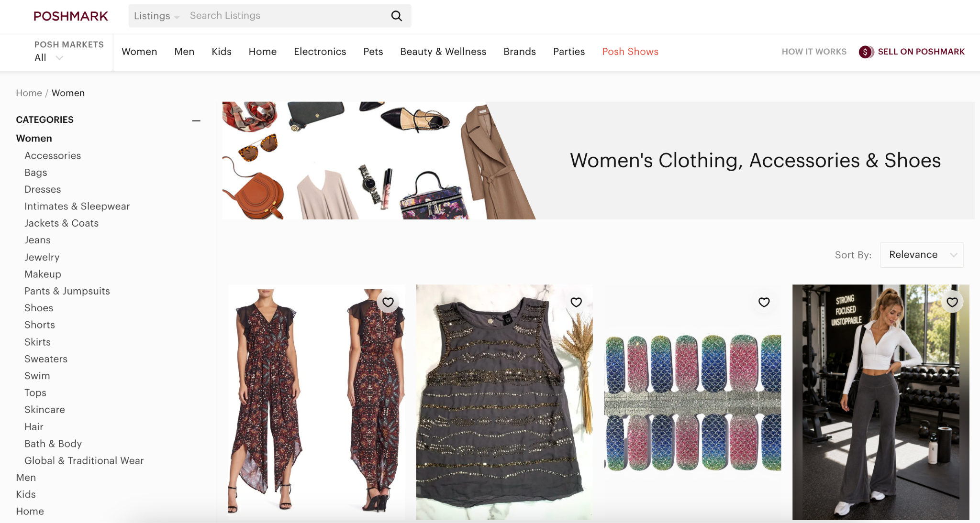Open the Pets menu

click(x=373, y=52)
